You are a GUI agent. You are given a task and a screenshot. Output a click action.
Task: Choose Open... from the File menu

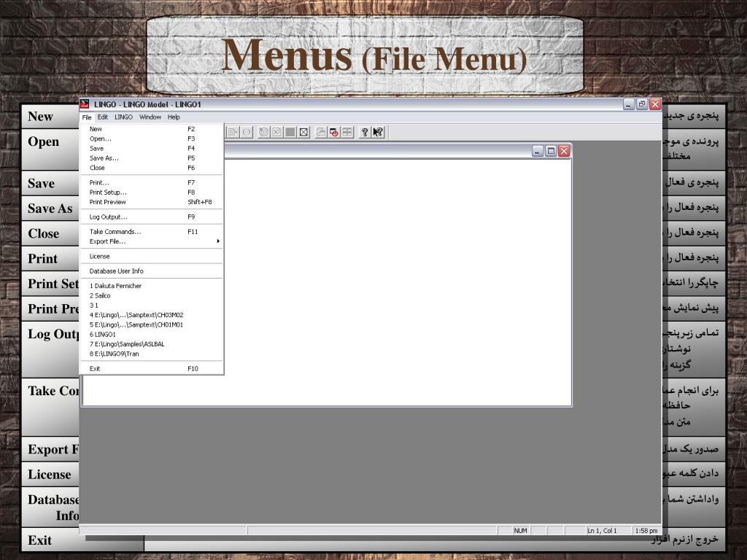point(152,139)
